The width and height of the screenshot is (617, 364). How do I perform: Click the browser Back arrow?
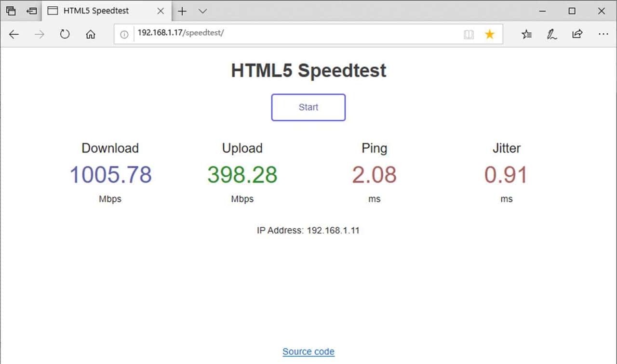click(x=14, y=34)
